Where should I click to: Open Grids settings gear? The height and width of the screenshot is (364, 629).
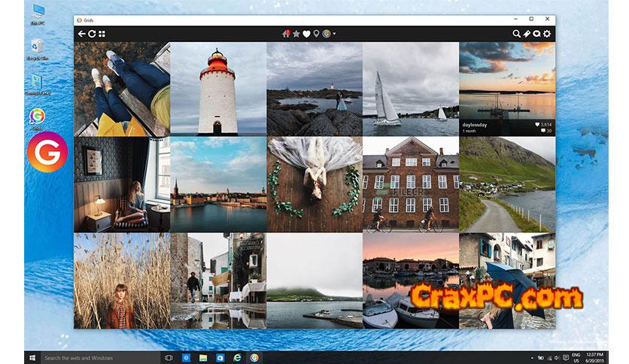[547, 34]
